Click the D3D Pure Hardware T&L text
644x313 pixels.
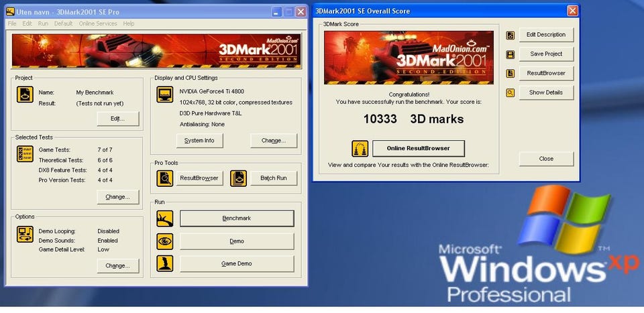coord(210,113)
